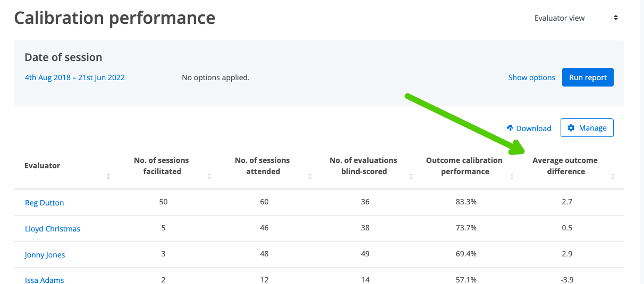Image resolution: width=644 pixels, height=284 pixels.
Task: Click the Evaluator column header
Action: coord(43,166)
